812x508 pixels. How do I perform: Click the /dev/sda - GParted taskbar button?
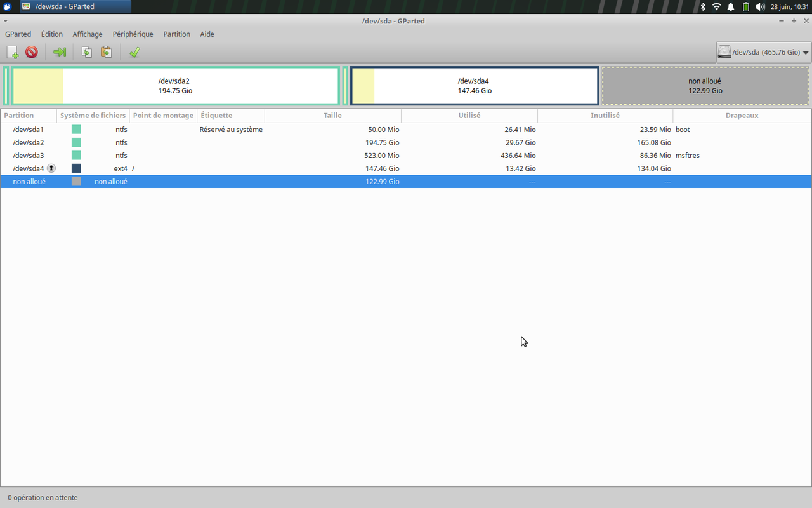tap(75, 6)
